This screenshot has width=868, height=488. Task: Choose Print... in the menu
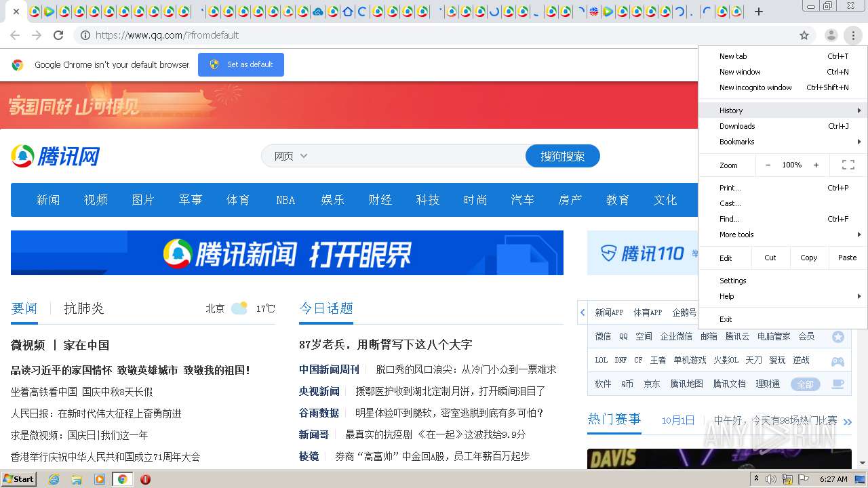point(783,188)
